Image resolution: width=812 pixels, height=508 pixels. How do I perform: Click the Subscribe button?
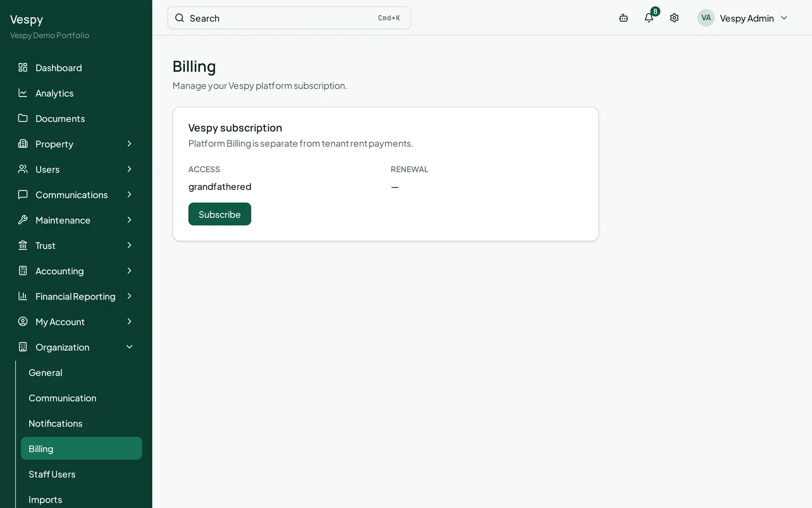click(220, 214)
